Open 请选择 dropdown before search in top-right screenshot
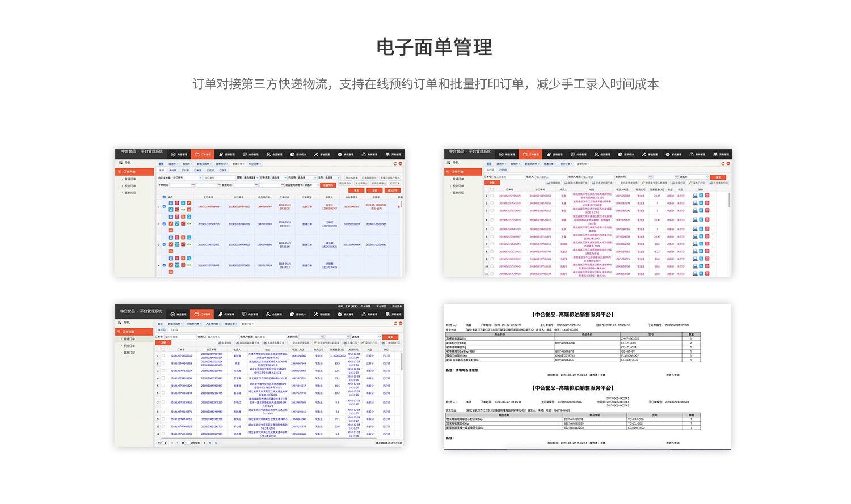Image resolution: width=851 pixels, height=504 pixels. point(694,177)
